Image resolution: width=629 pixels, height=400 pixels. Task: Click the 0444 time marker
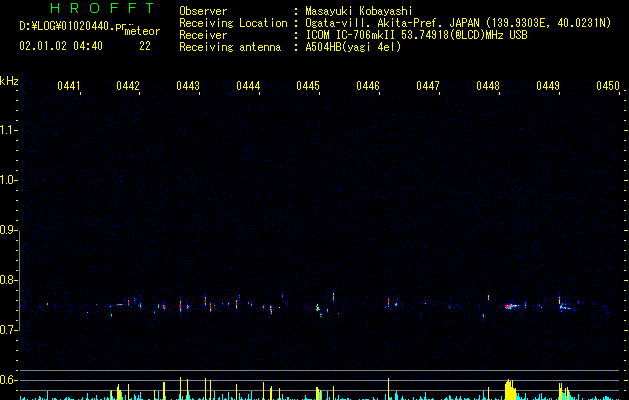(248, 85)
